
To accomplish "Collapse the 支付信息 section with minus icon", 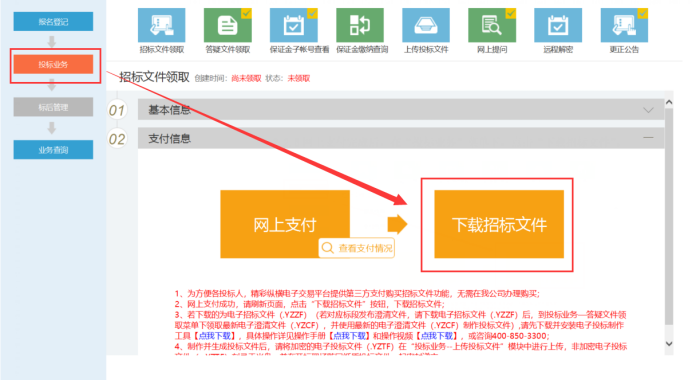I will click(648, 138).
